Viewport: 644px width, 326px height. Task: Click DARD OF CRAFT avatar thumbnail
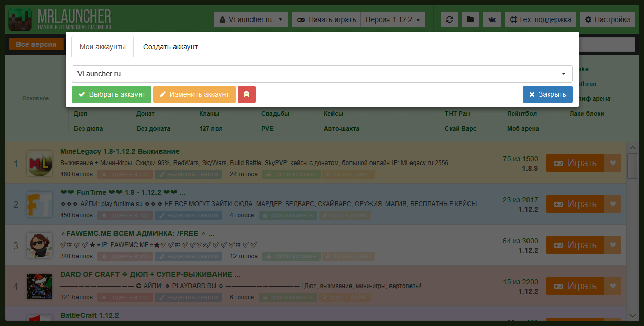(40, 287)
